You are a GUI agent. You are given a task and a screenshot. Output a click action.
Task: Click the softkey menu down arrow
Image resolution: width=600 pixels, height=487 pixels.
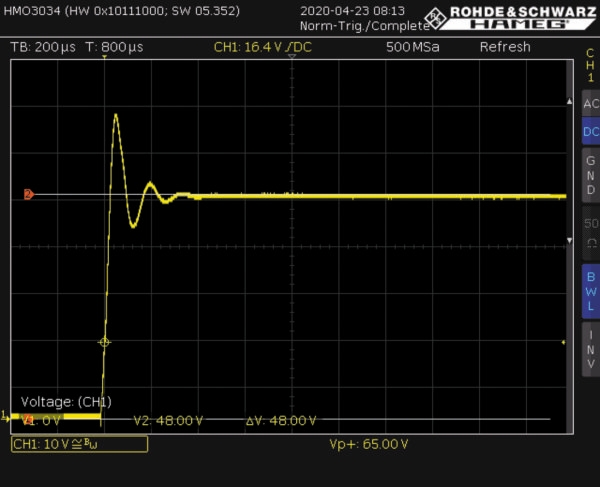pos(569,241)
